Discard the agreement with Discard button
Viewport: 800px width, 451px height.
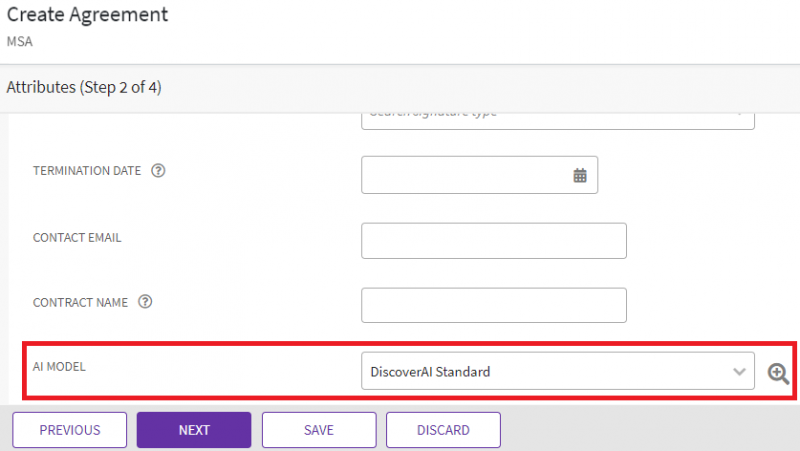[x=443, y=430]
